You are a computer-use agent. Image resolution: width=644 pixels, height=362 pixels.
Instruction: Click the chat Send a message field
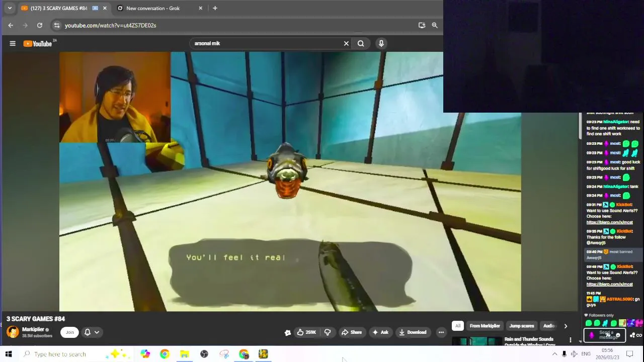(605, 335)
